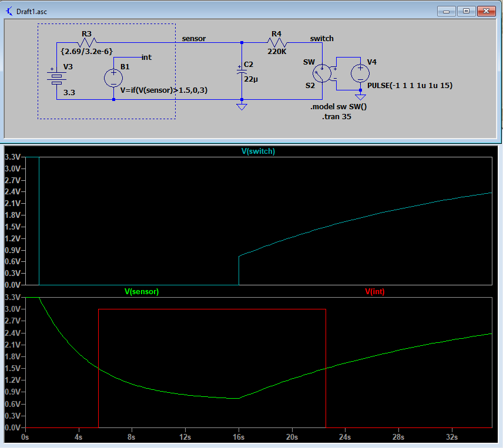Click the LTspice icon in the Draft1.asc title bar

point(9,12)
